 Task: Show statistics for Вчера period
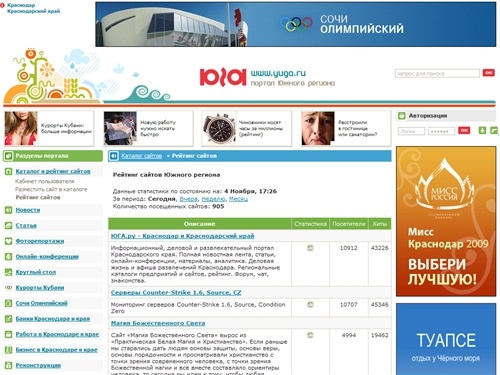pos(188,199)
